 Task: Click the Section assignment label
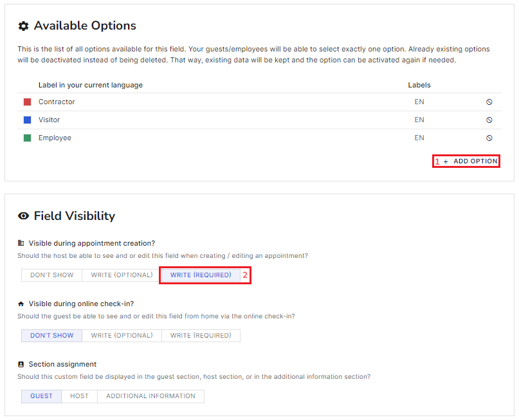click(62, 365)
